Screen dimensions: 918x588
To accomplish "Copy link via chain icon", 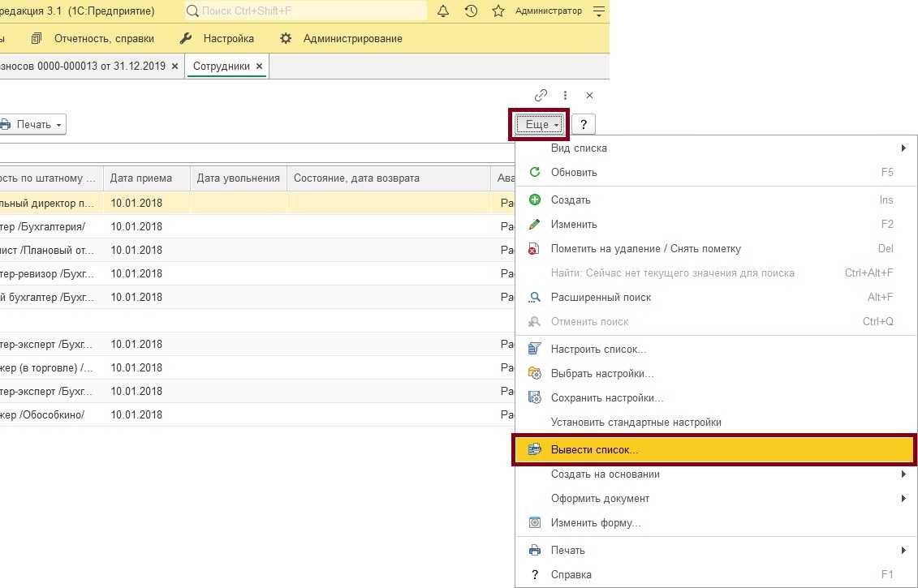I will [541, 96].
